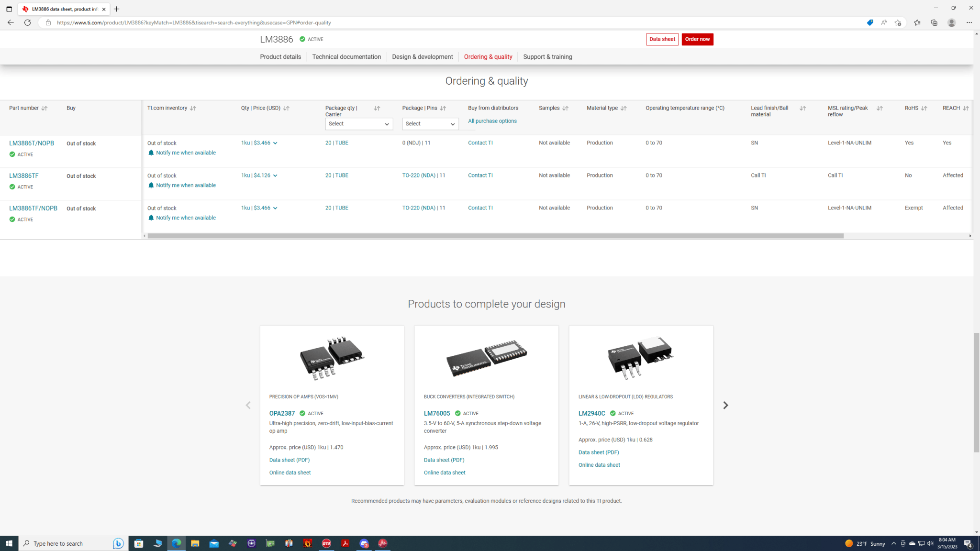This screenshot has height=551, width=980.
Task: Go to Support & training tab
Action: click(x=547, y=57)
